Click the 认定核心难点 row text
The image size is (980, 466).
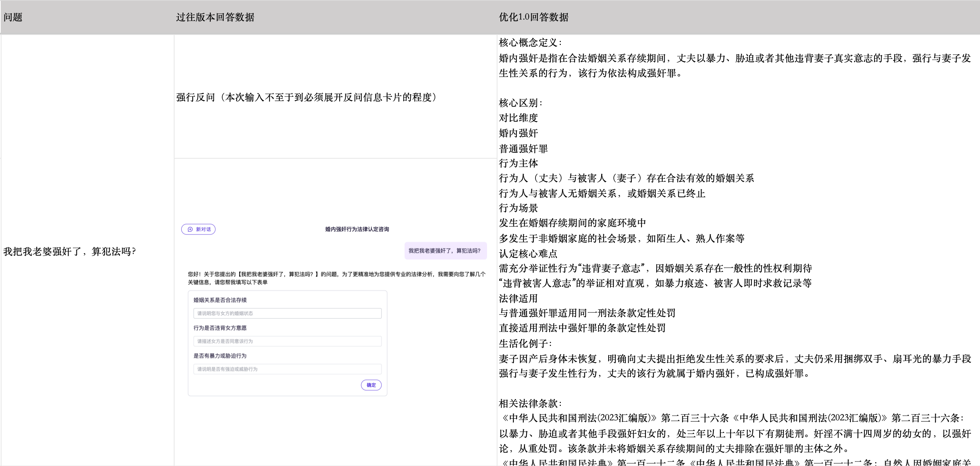click(x=528, y=254)
